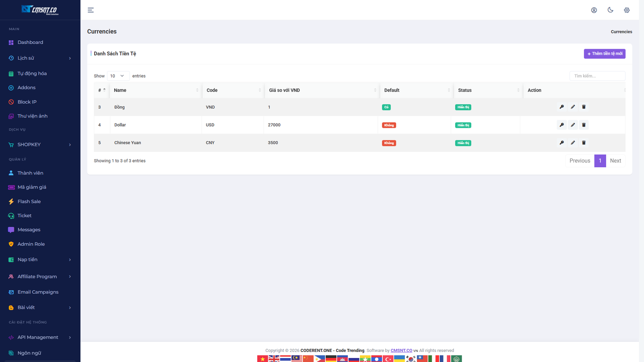Toggle Không default for Chinese Yuan

[x=388, y=142]
